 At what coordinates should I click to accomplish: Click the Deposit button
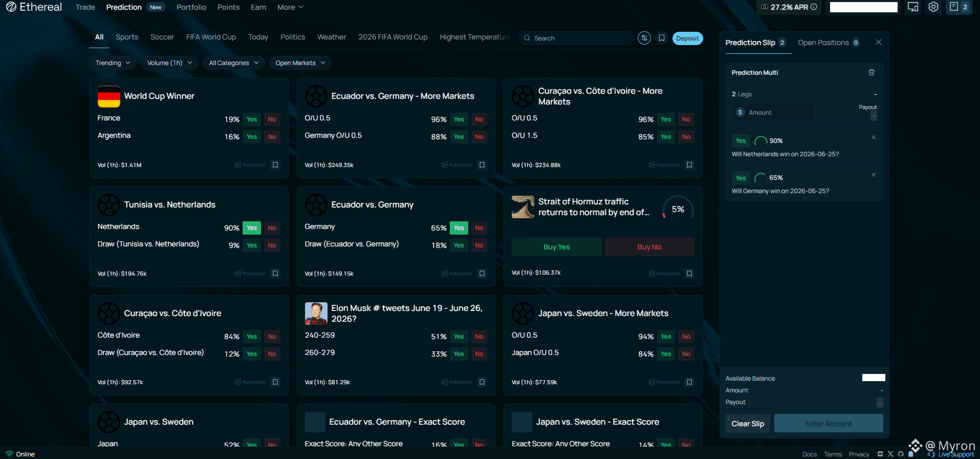point(687,38)
